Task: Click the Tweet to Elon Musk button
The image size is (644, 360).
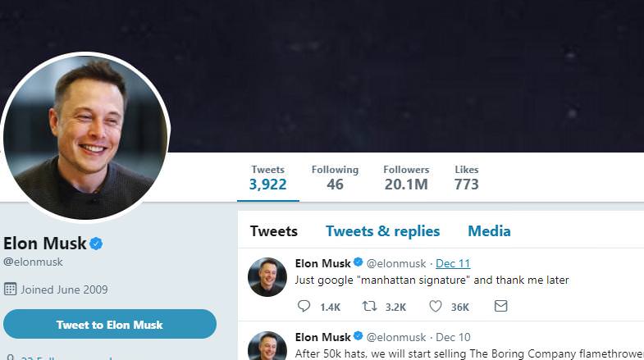Action: (110, 324)
